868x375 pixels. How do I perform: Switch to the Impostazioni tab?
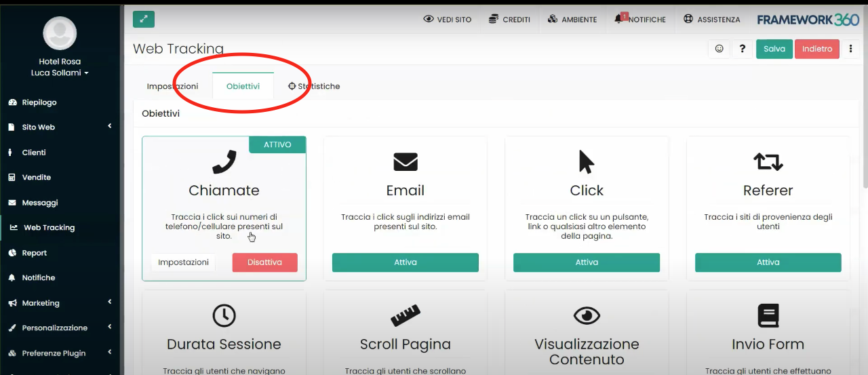pos(172,86)
